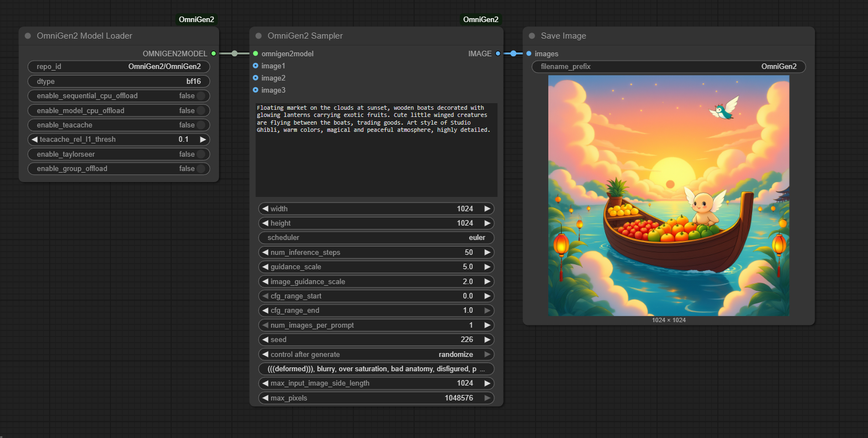Click the cfg_range_end value 1.0
This screenshot has width=868, height=438.
(468, 310)
